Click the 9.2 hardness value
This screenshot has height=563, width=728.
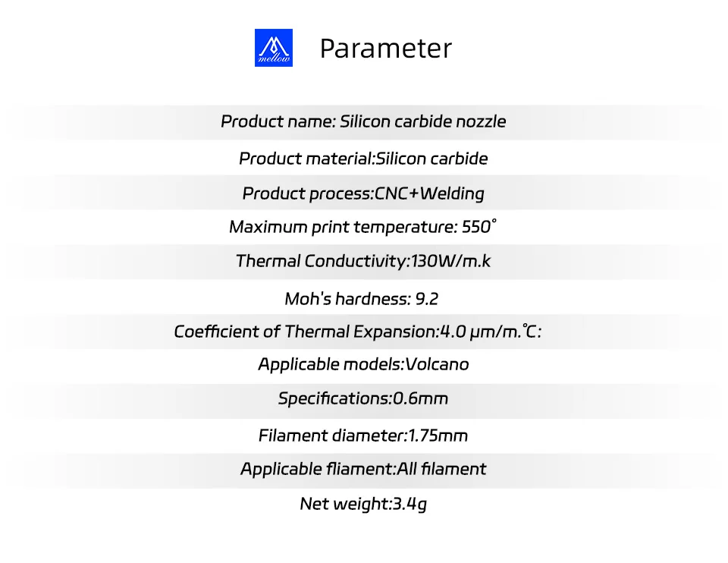[x=427, y=299]
